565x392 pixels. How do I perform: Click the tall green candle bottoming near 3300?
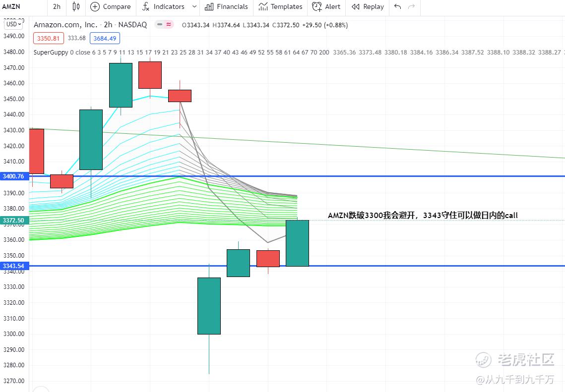pyautogui.click(x=209, y=306)
